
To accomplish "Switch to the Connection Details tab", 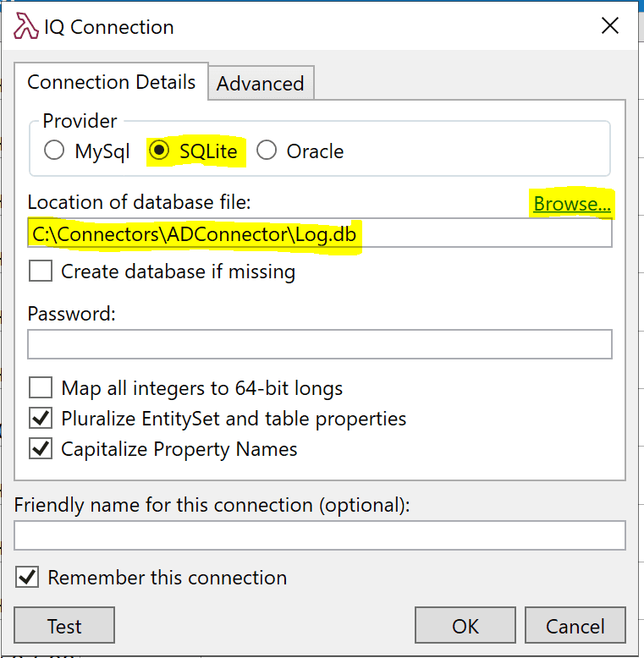I will click(x=111, y=82).
